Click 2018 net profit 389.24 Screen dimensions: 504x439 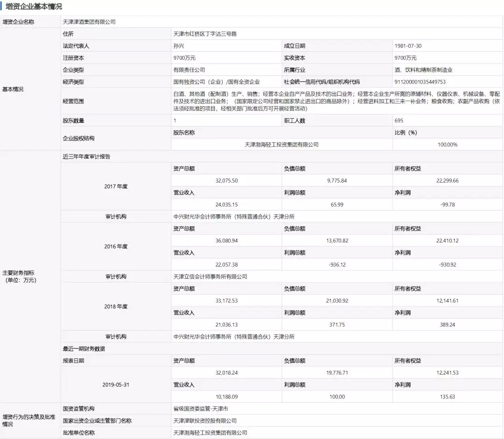[448, 325]
